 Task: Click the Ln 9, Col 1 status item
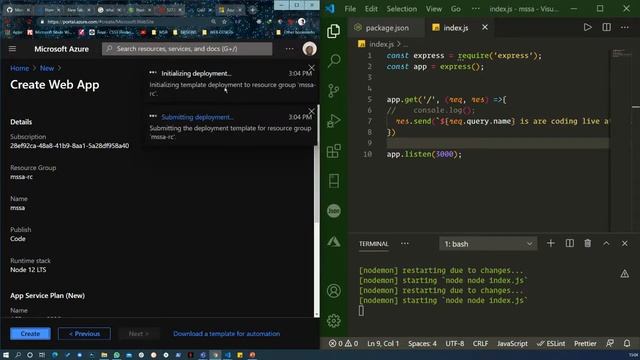tap(383, 344)
